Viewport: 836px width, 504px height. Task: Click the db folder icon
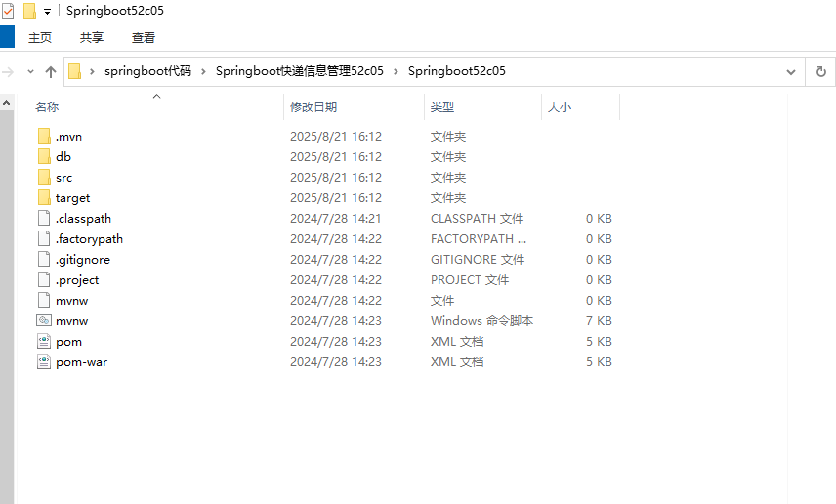click(x=44, y=156)
